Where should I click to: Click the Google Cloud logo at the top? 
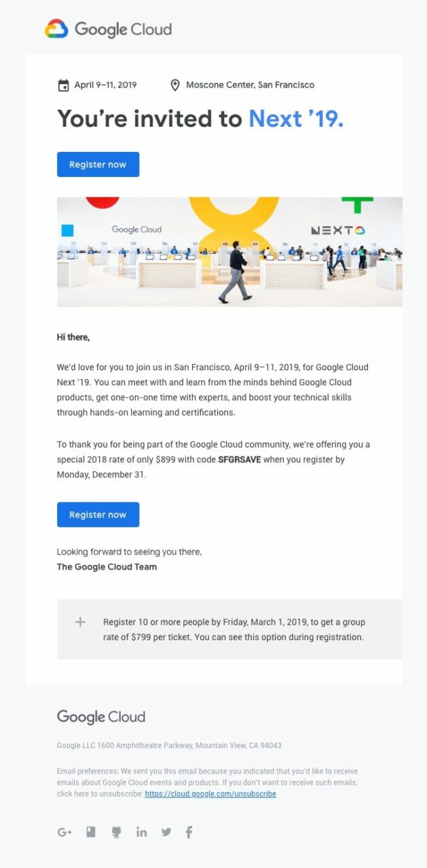108,30
